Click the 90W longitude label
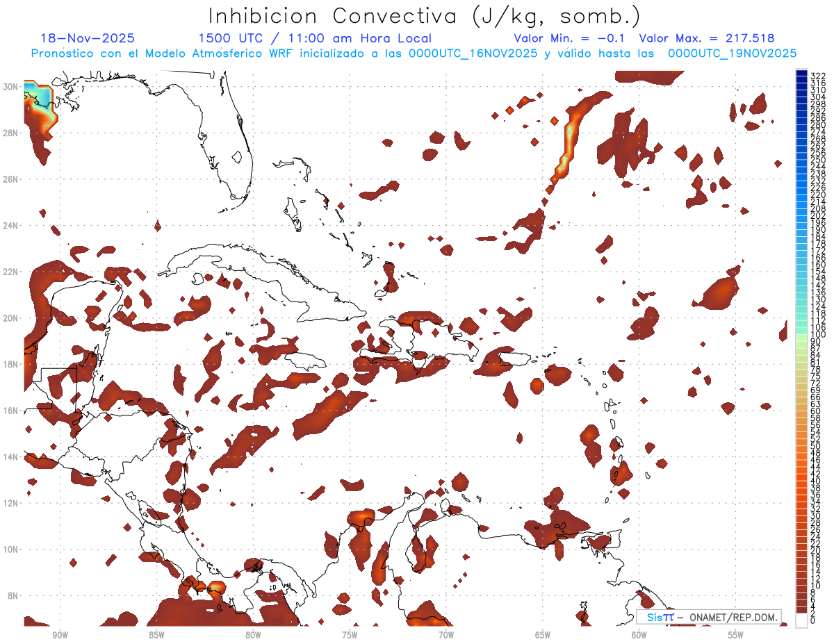Image resolution: width=834 pixels, height=644 pixels. pyautogui.click(x=60, y=635)
